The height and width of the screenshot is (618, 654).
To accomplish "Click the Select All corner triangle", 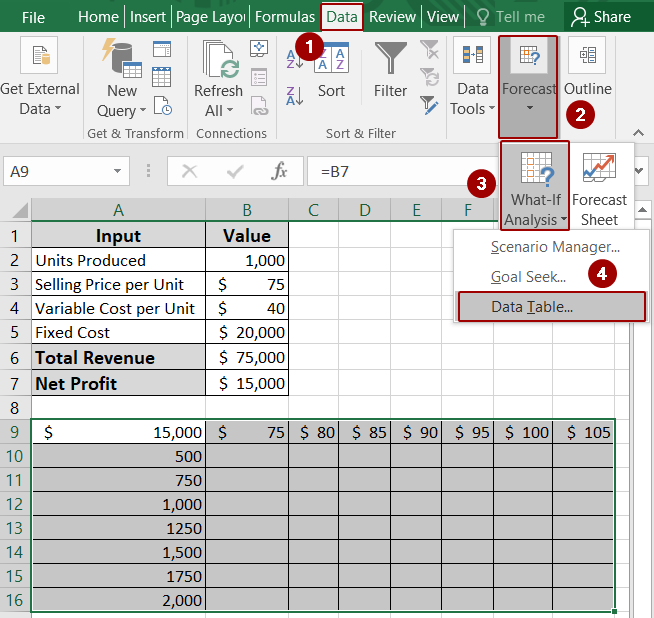I will pos(20,210).
